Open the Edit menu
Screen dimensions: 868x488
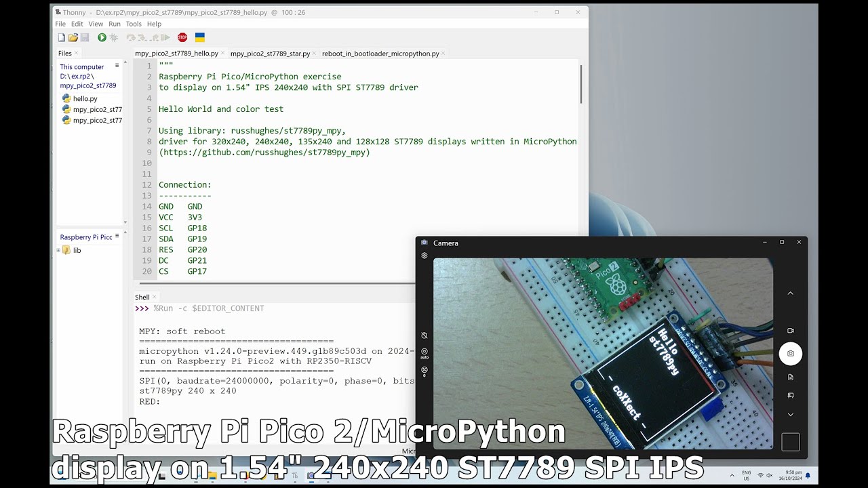(x=77, y=24)
